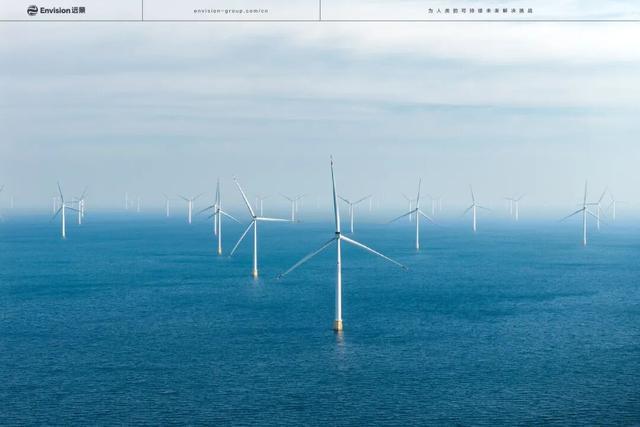Click the yellow base of the foreground turbine
Image resolution: width=640 pixels, height=427 pixels.
[x=338, y=324]
